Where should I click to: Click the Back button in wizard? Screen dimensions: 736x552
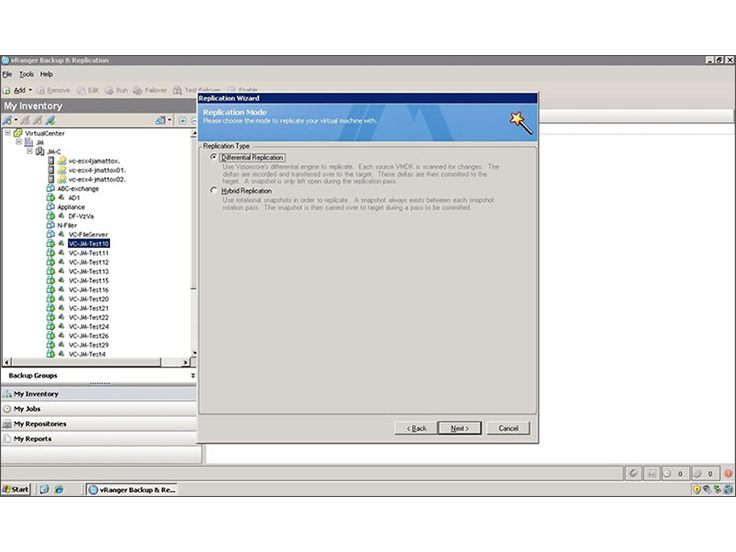(416, 428)
